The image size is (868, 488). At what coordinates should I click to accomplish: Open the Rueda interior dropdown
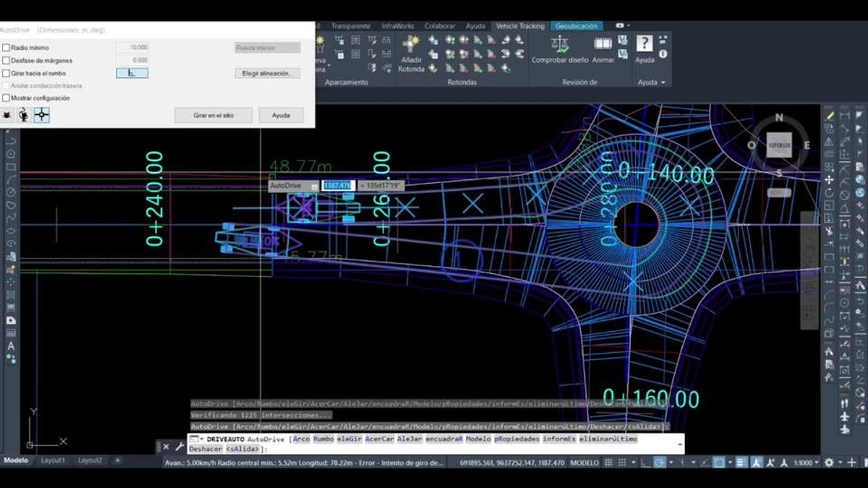268,48
